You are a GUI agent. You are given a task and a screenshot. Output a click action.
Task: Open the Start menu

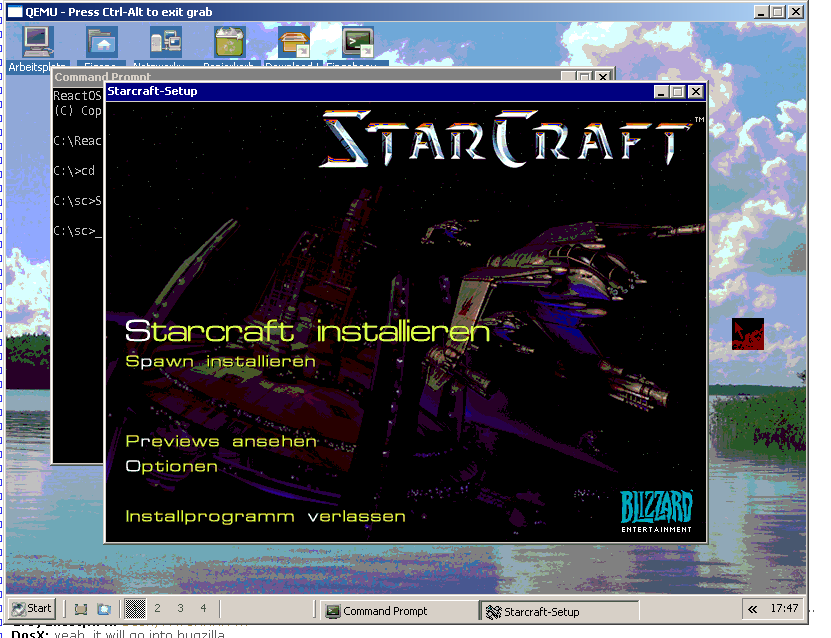[x=32, y=608]
